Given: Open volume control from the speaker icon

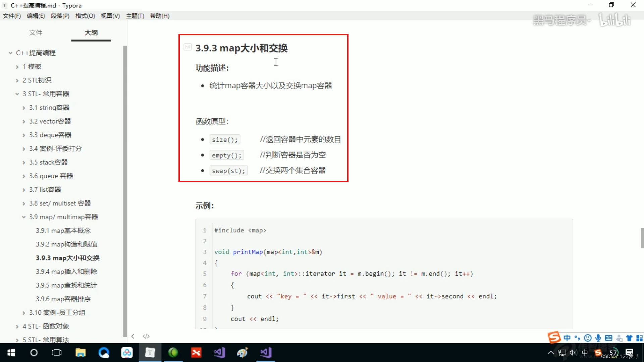Looking at the screenshot, I should [573, 352].
